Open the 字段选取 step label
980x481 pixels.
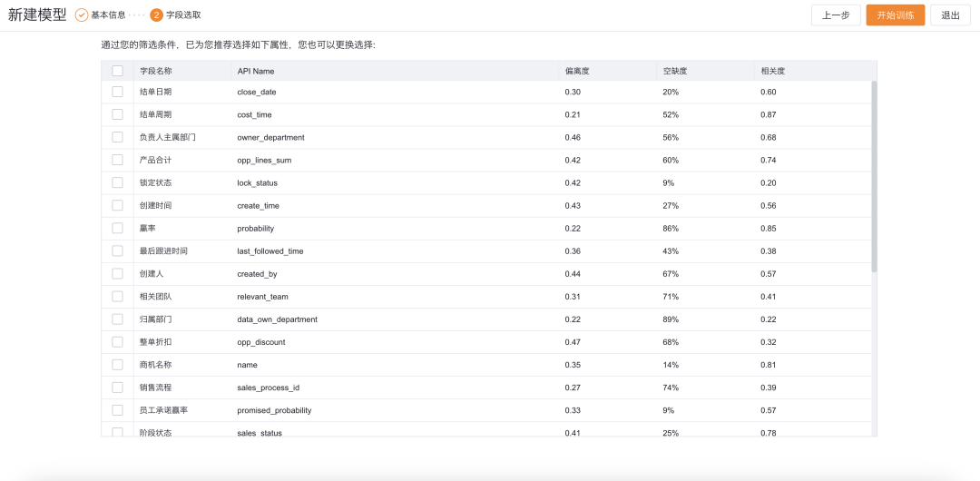click(183, 15)
